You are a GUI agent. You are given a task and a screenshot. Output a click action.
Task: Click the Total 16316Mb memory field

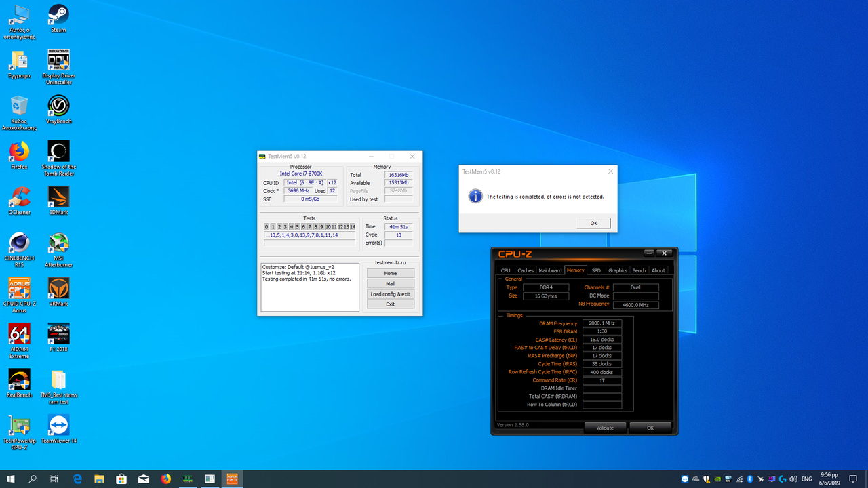(x=399, y=174)
